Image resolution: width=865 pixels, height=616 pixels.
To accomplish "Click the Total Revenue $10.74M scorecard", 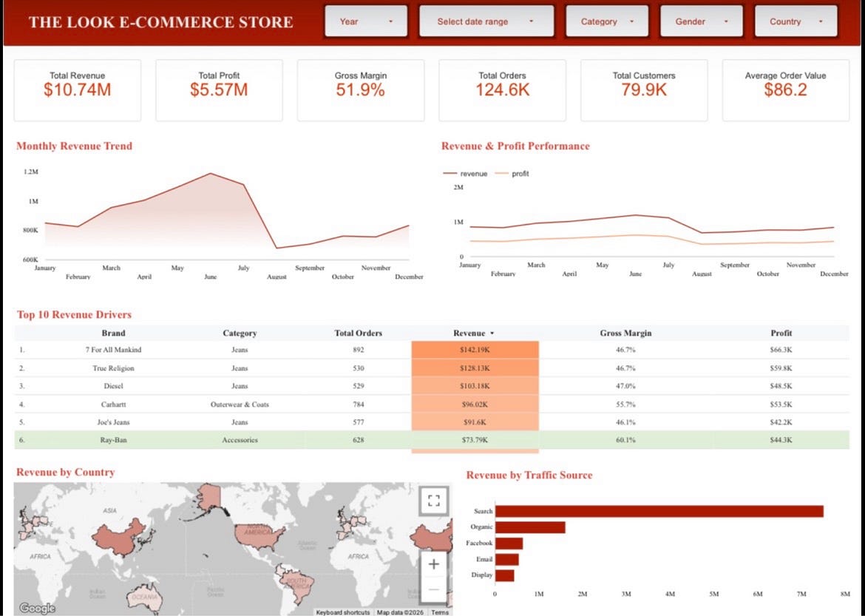I will (77, 90).
